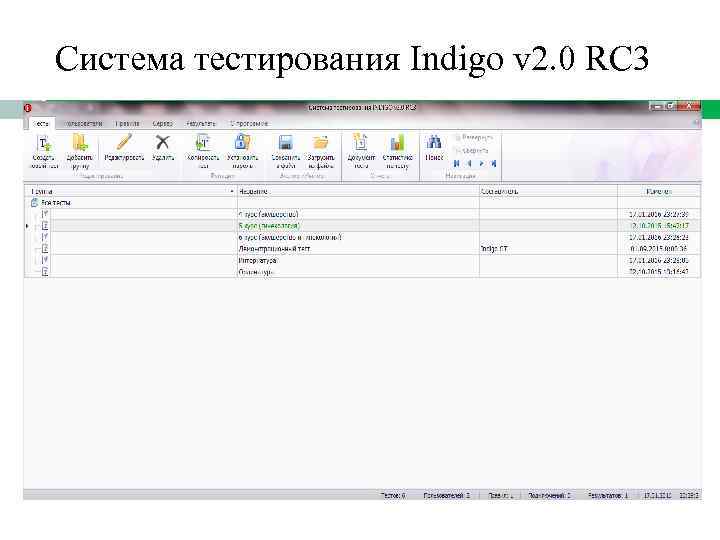Select the 'Все тесты' tree row
This screenshot has height=540, width=720.
(x=362, y=202)
